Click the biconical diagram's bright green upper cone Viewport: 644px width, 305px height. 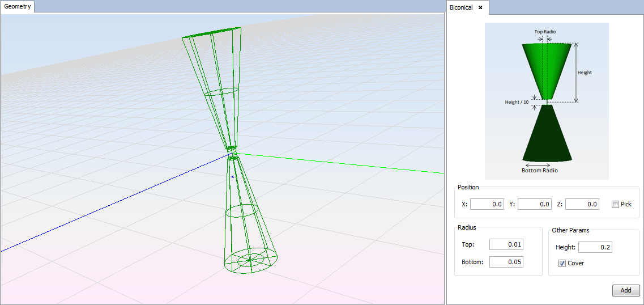click(546, 68)
